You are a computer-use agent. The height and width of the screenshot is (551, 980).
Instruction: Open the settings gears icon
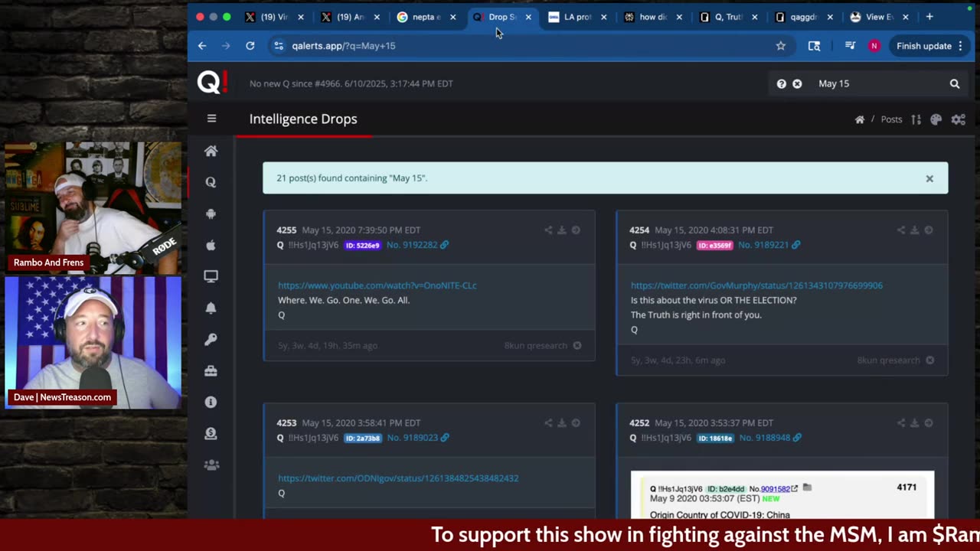tap(959, 119)
